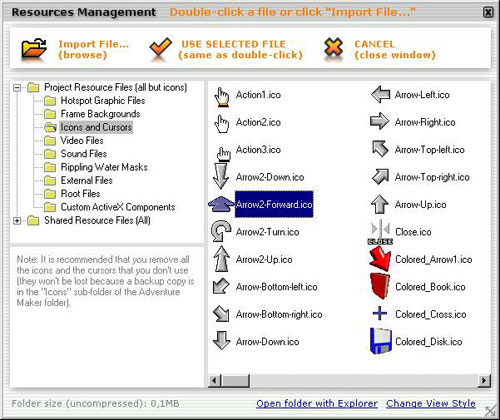Expand the Shared Resource Files node
Image resolution: width=500 pixels, height=420 pixels.
coord(17,221)
